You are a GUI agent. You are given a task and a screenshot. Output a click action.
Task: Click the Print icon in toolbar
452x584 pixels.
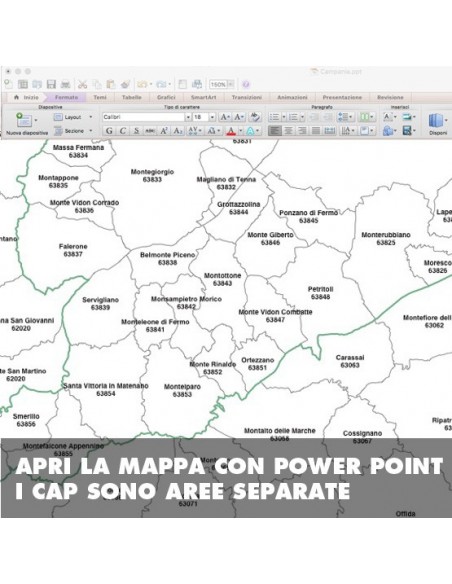[66, 84]
